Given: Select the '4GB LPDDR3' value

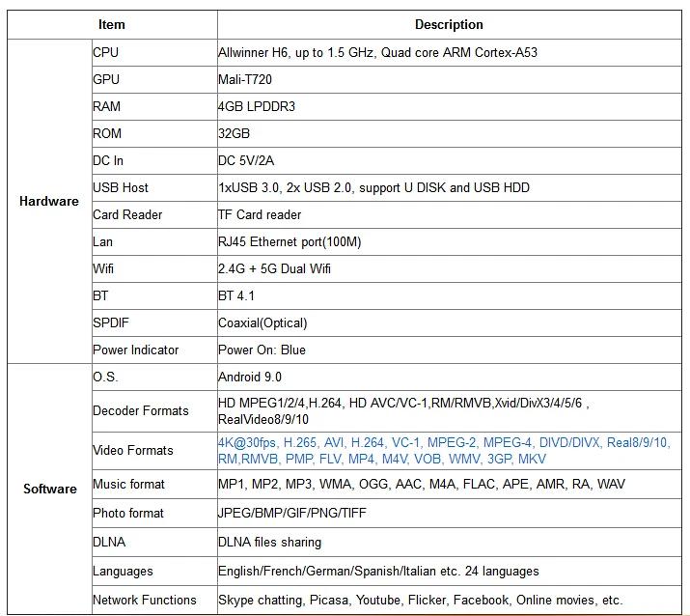Looking at the screenshot, I should pos(257,106).
